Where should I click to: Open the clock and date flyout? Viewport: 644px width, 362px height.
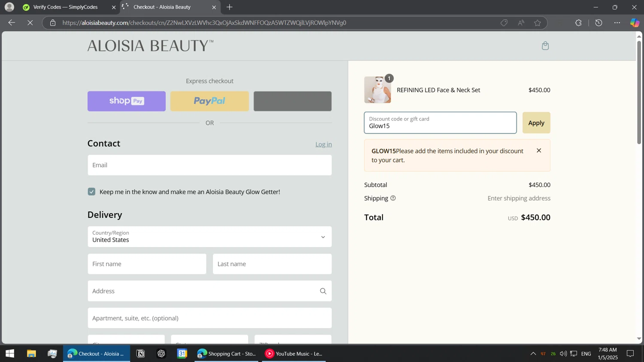point(608,354)
